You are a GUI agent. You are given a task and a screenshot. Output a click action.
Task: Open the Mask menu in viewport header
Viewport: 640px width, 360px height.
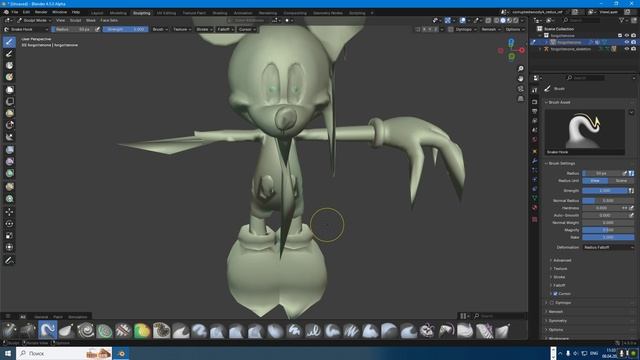coord(91,20)
